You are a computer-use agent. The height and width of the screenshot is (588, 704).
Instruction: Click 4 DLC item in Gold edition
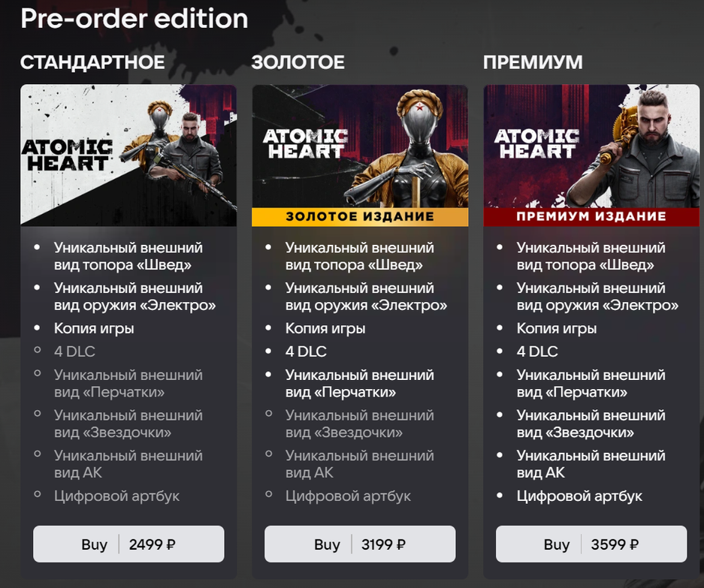(306, 351)
